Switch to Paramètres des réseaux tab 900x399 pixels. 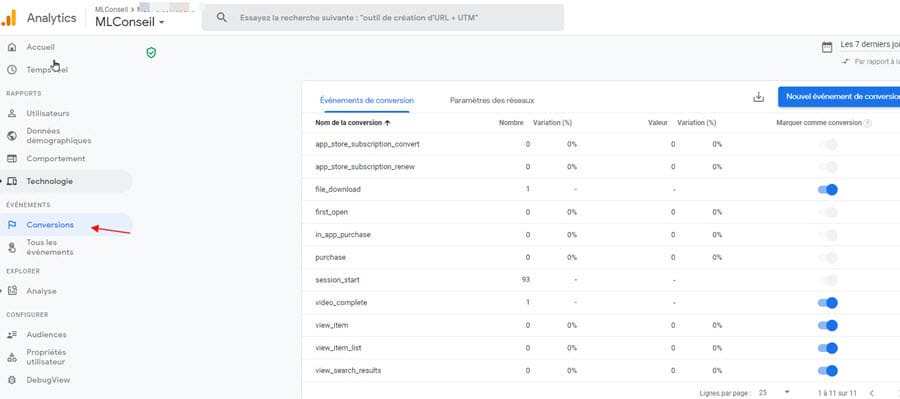[x=492, y=100]
